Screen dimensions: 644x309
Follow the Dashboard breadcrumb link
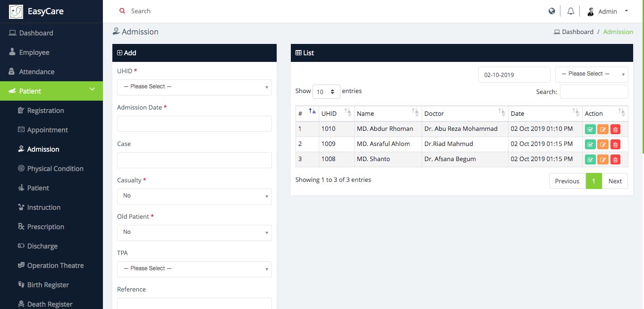click(574, 32)
